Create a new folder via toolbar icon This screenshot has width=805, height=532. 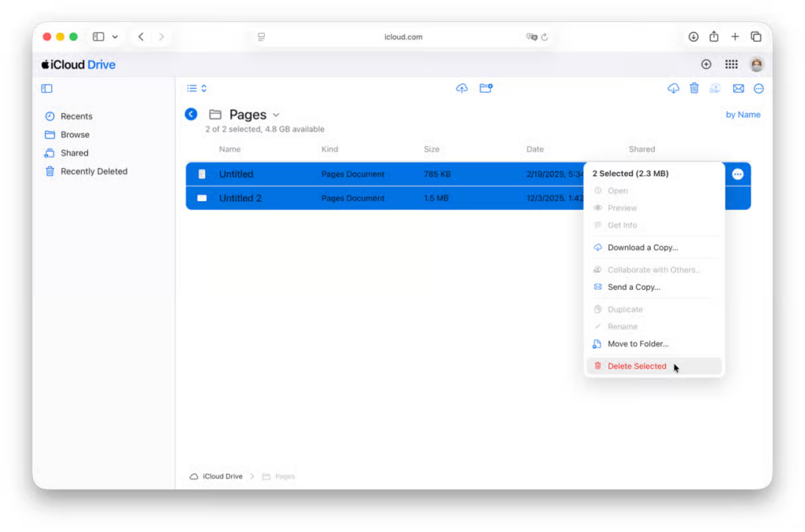pyautogui.click(x=486, y=89)
